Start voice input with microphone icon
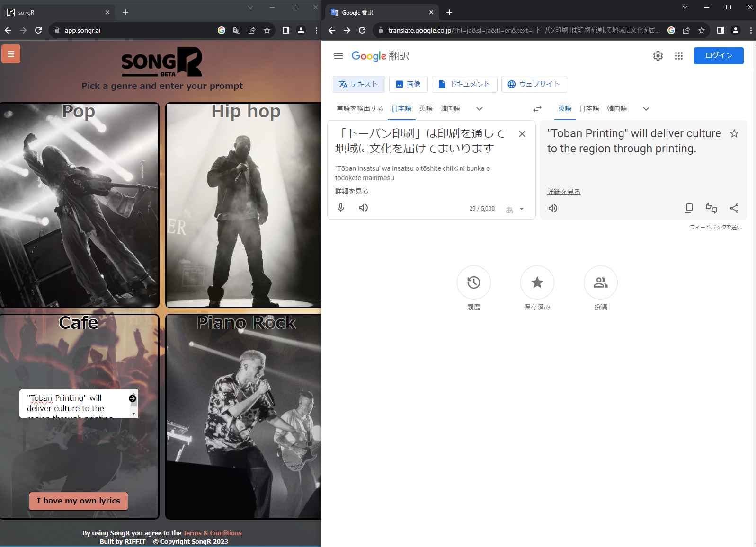This screenshot has width=756, height=547. coord(340,208)
